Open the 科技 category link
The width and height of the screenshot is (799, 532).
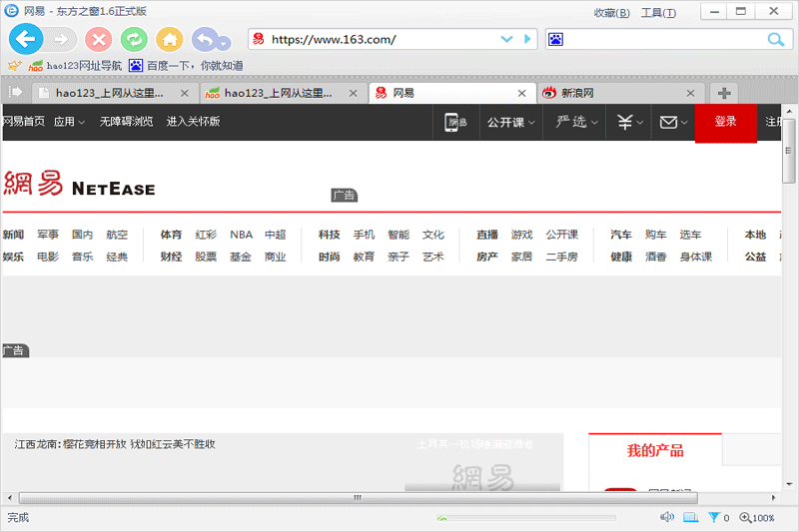[x=330, y=235]
